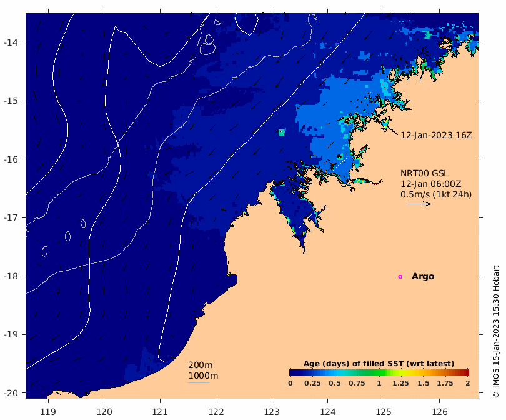
Task: Click the latitude axis label '-19'
Action: (x=11, y=334)
